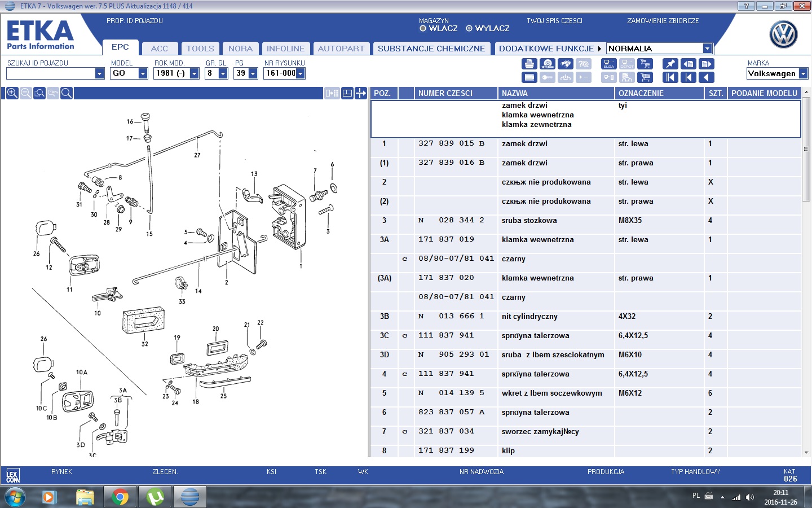This screenshot has height=508, width=812.
Task: Click the volume speaker tray icon
Action: 750,497
